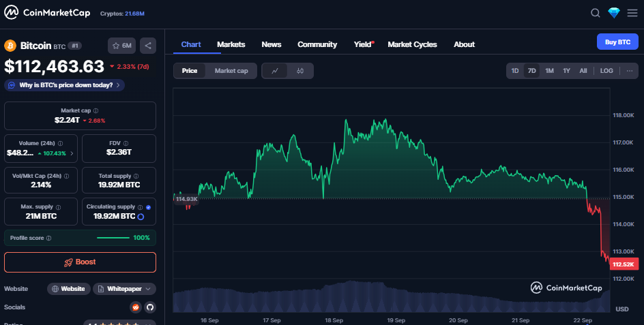Open the Market Cycles tab
The height and width of the screenshot is (325, 644).
point(412,44)
